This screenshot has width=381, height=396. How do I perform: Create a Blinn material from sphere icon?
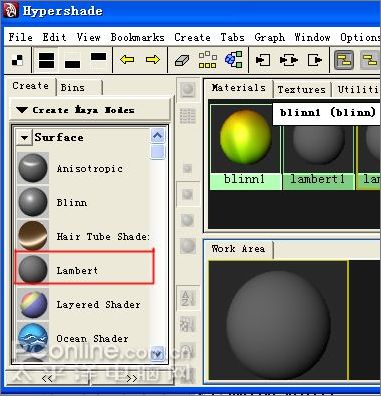click(33, 202)
